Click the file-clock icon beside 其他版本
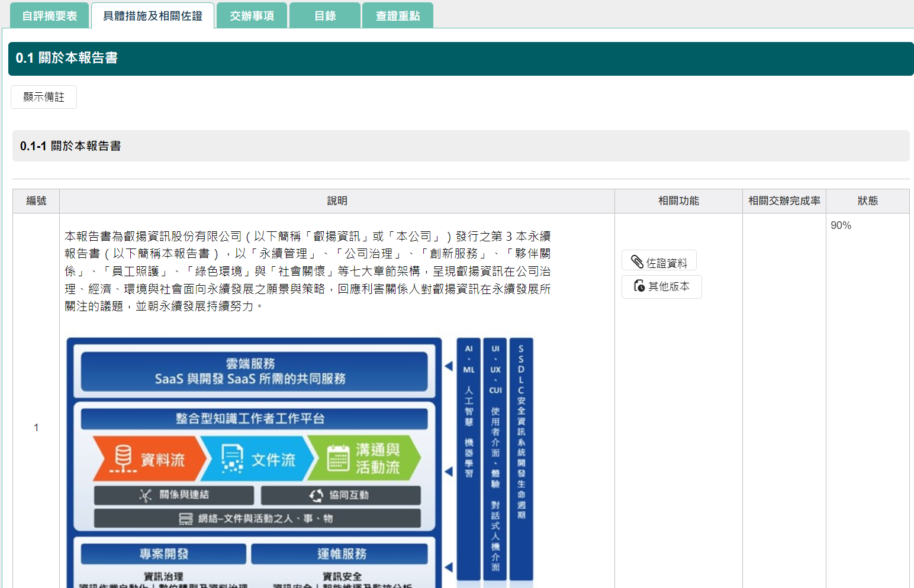 point(639,286)
